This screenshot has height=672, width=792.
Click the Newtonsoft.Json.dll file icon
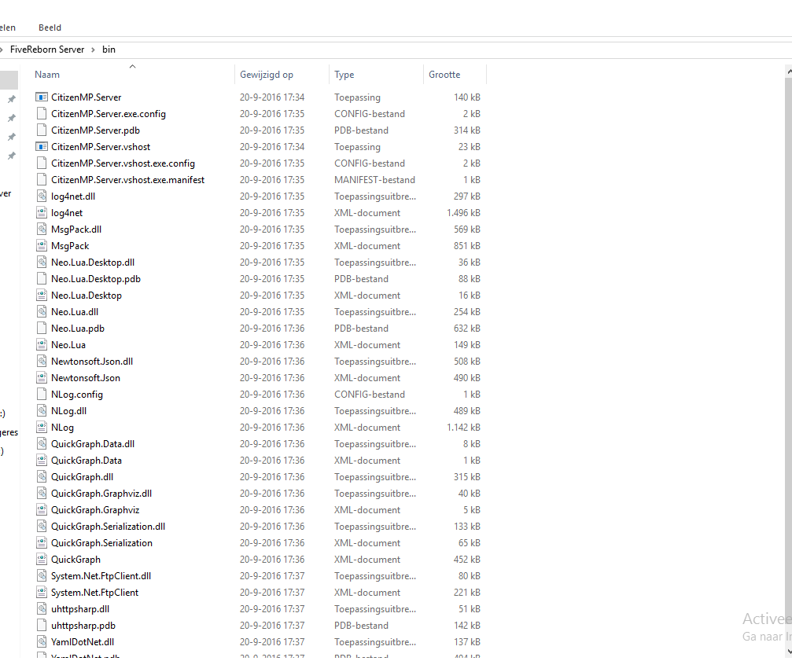click(42, 361)
